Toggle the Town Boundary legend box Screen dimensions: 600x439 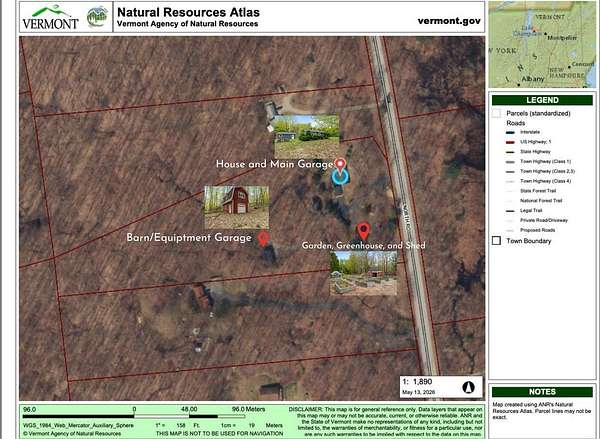(x=496, y=241)
